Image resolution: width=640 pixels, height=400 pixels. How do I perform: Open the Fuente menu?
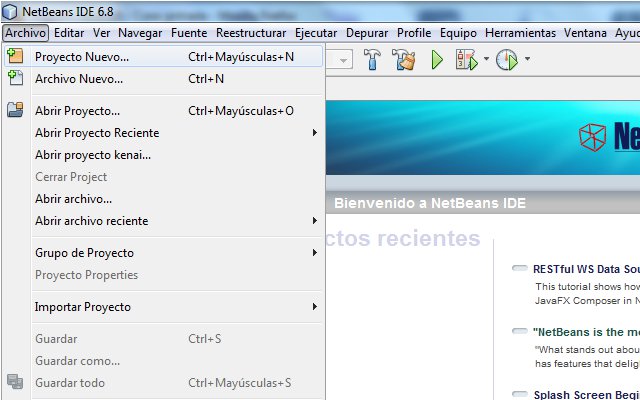189,33
